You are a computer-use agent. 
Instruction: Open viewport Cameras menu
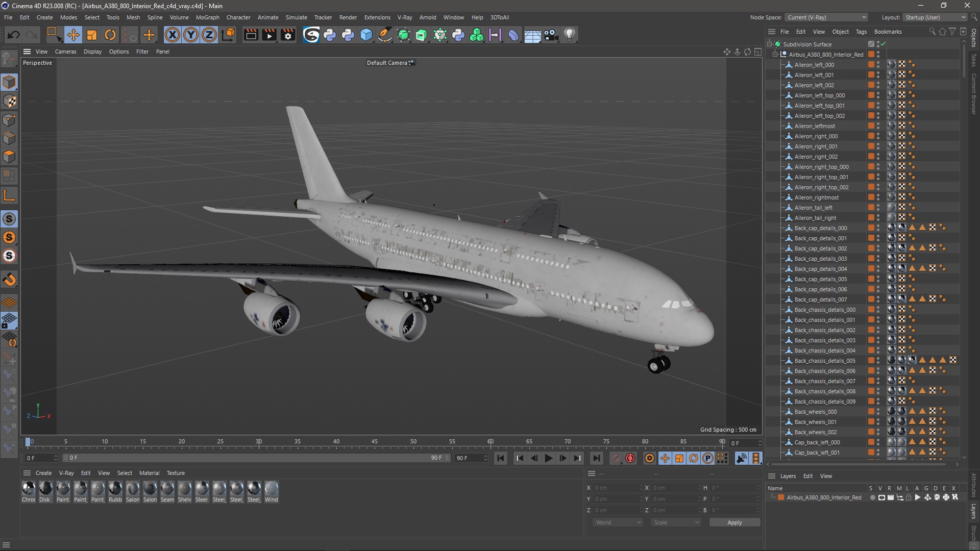pyautogui.click(x=65, y=52)
